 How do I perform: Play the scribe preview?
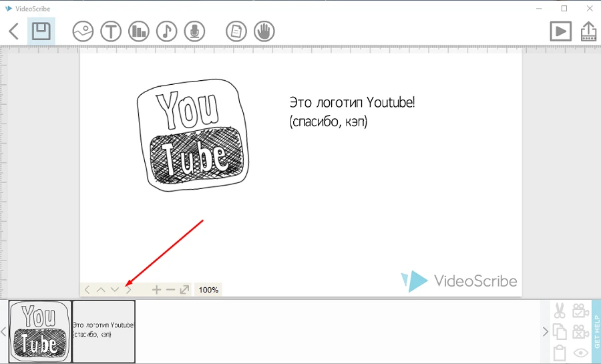tap(561, 31)
